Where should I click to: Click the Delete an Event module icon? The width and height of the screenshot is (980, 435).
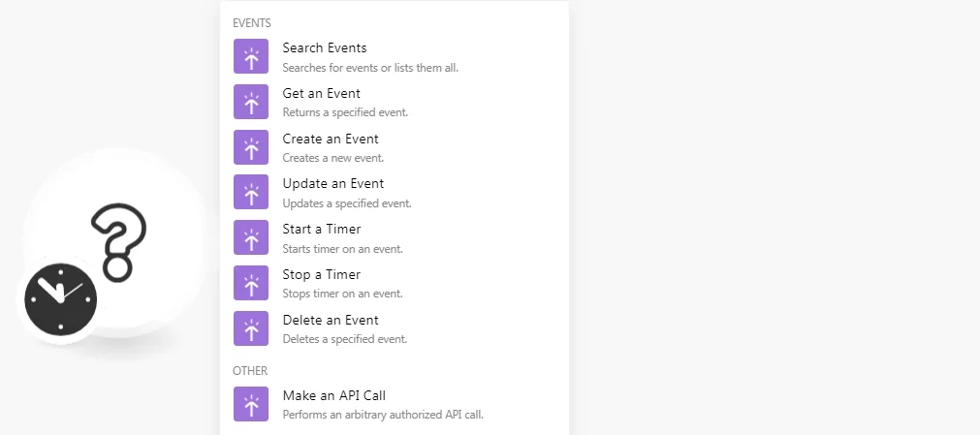tap(251, 328)
